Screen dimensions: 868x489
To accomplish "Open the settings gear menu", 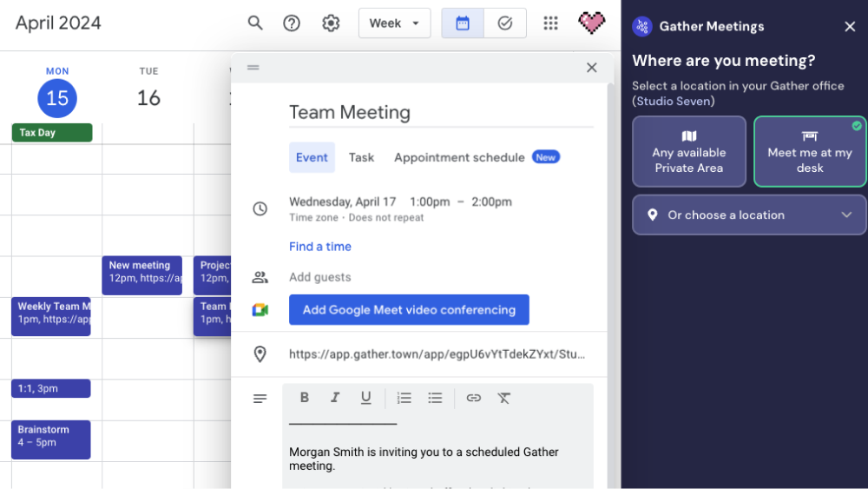I will point(331,23).
